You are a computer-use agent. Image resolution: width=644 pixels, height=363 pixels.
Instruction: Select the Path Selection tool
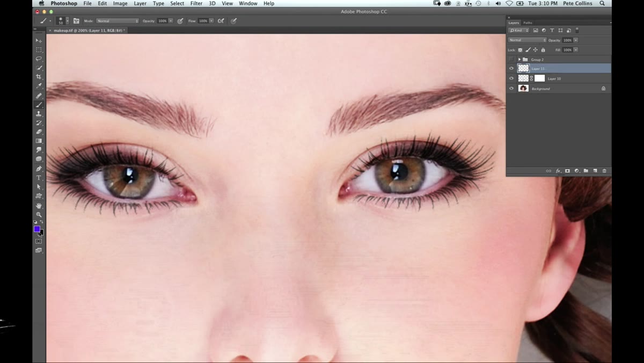[x=39, y=187]
